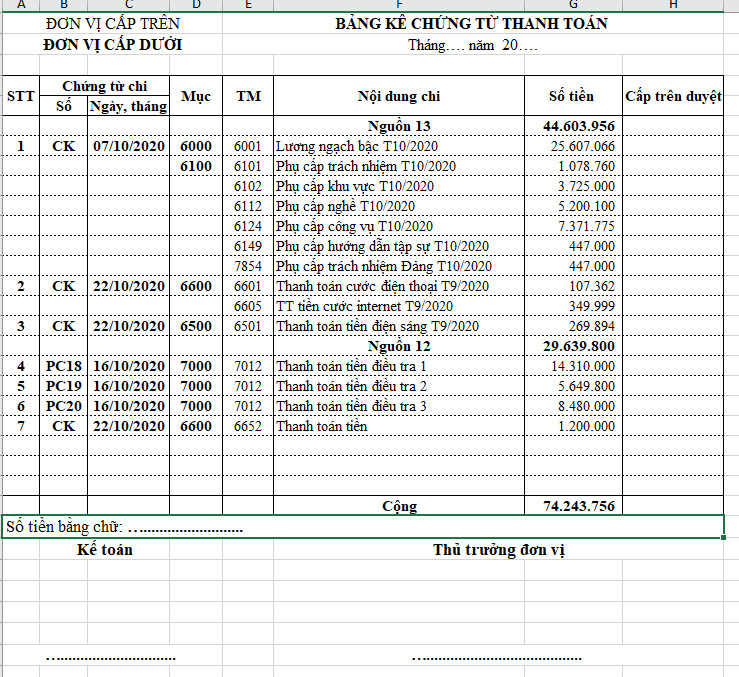Click amount 5.649.800

pos(573,386)
